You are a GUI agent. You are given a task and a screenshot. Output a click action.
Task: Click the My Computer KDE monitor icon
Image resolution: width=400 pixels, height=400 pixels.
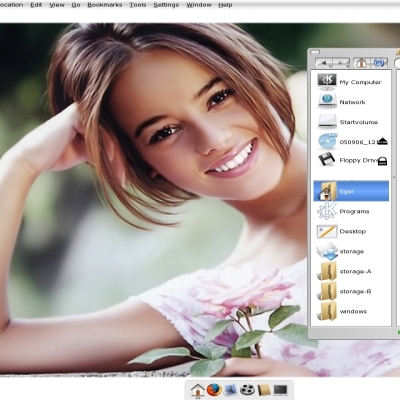point(327,82)
